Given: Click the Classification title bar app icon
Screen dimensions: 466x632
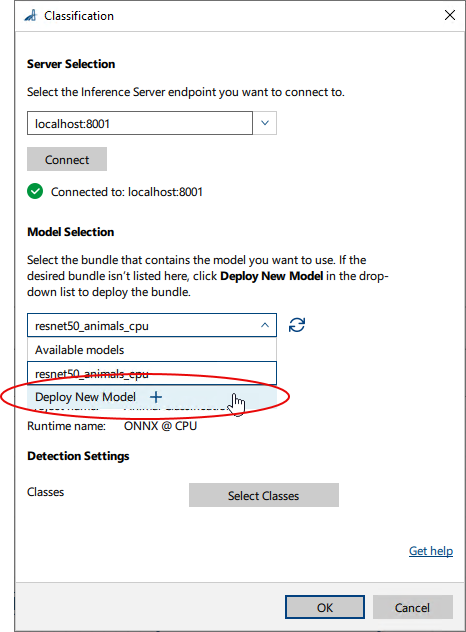Looking at the screenshot, I should pos(31,16).
